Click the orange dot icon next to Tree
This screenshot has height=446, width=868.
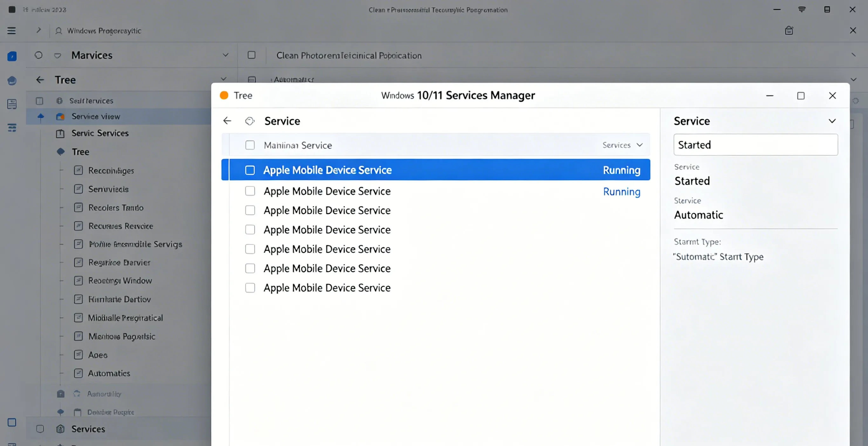(224, 95)
